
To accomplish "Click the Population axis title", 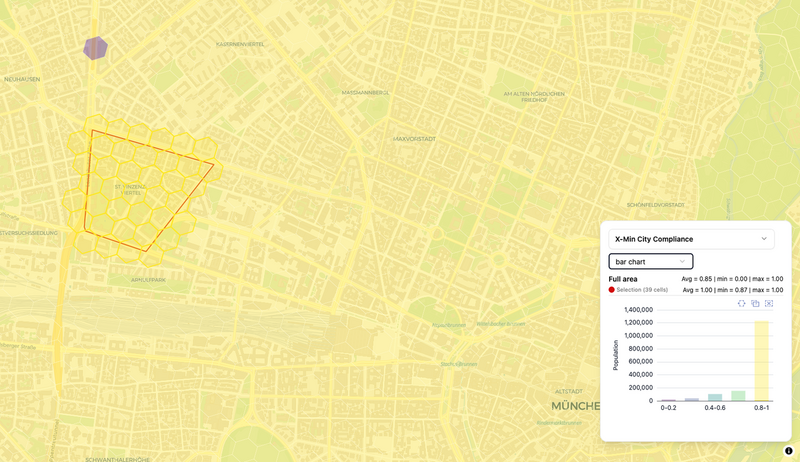I will coord(616,355).
